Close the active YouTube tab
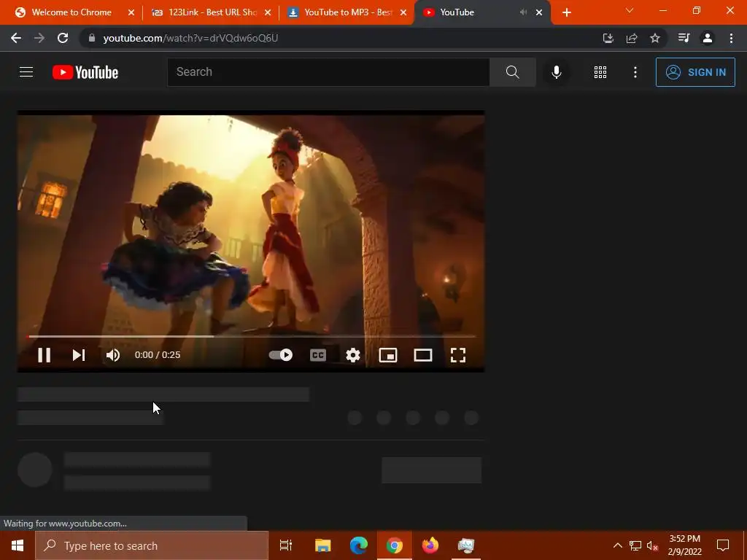The height and width of the screenshot is (560, 747). pyautogui.click(x=539, y=13)
